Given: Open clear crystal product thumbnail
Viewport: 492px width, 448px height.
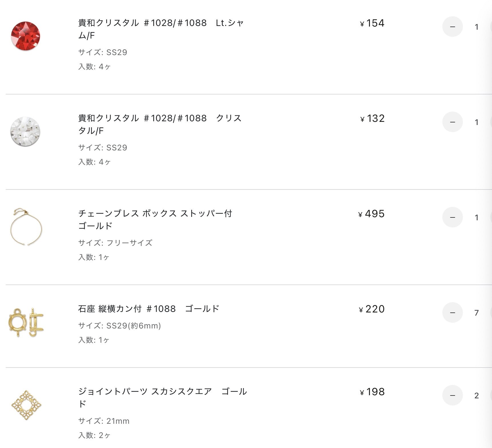Looking at the screenshot, I should pos(25,131).
